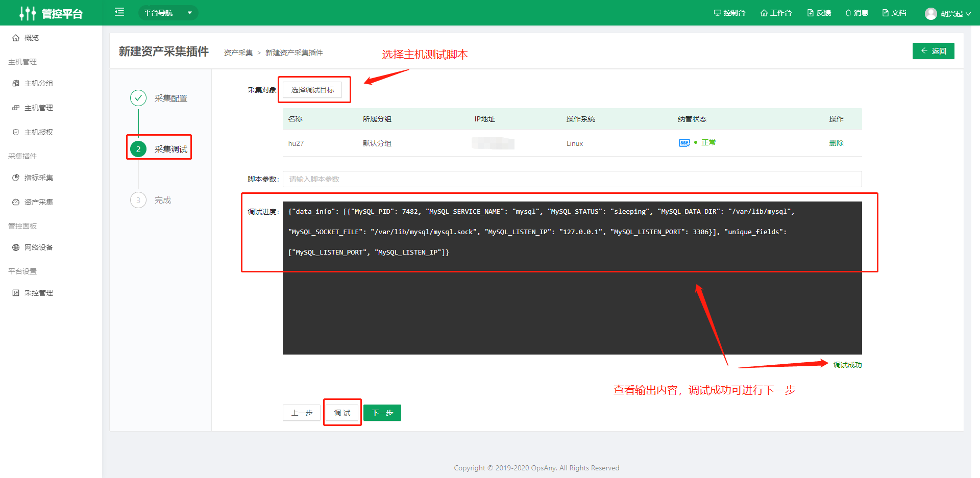This screenshot has width=980, height=478.
Task: Select the 完成 step
Action: 151,200
